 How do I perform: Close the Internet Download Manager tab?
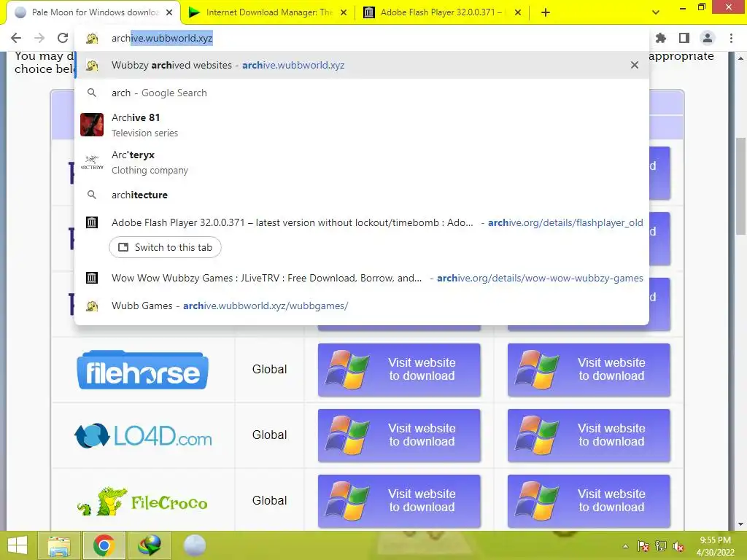[344, 12]
